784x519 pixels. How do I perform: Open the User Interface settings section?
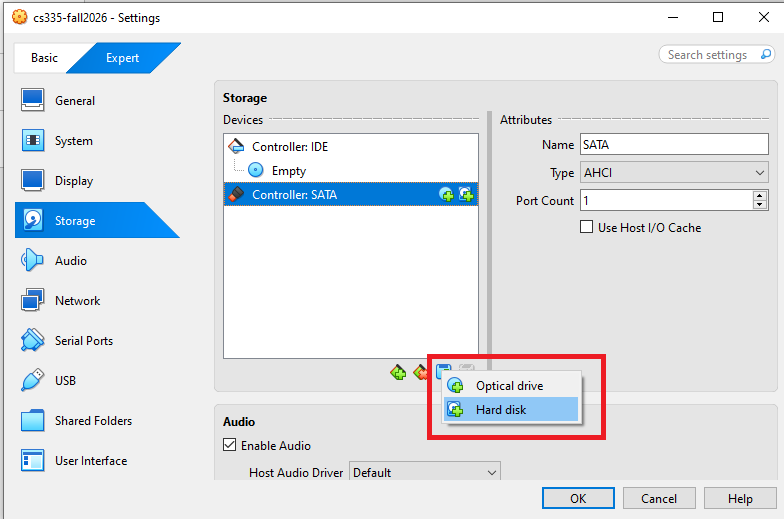pyautogui.click(x=90, y=460)
